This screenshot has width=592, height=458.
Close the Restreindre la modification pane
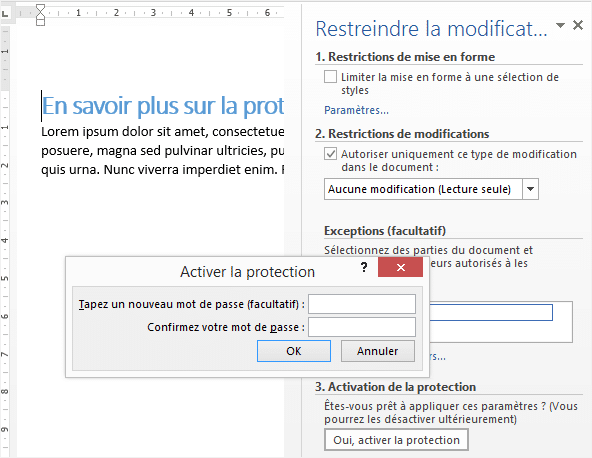click(578, 25)
